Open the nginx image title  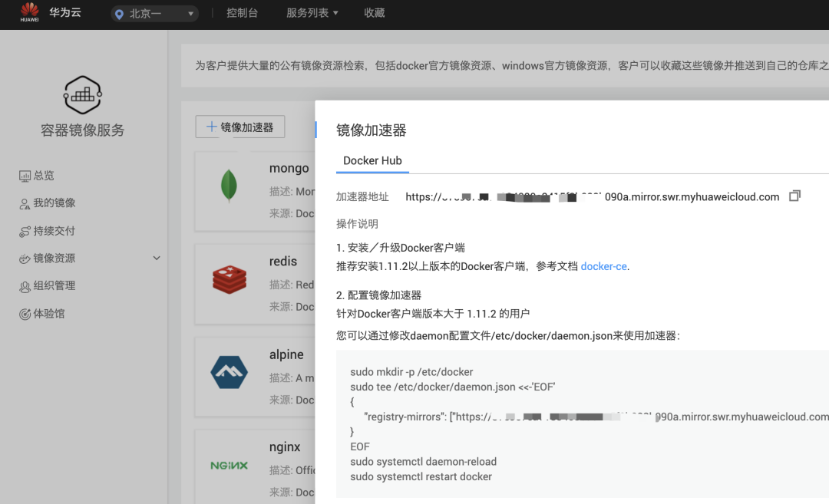click(285, 447)
